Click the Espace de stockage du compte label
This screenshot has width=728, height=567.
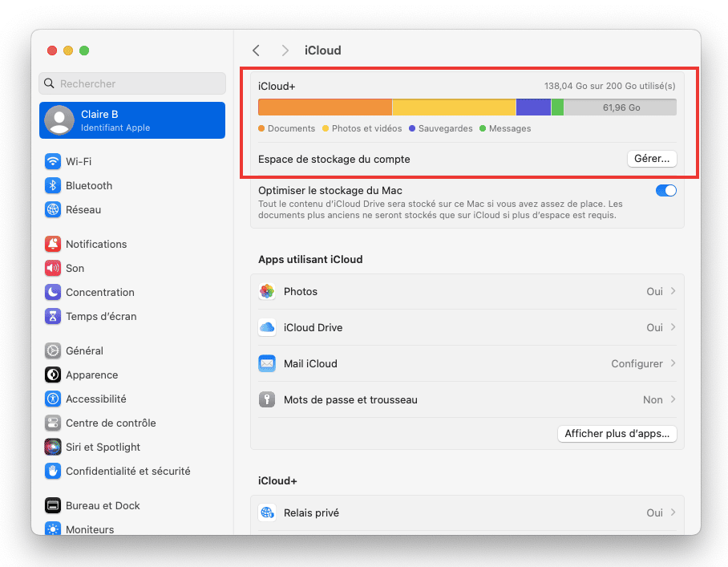334,160
